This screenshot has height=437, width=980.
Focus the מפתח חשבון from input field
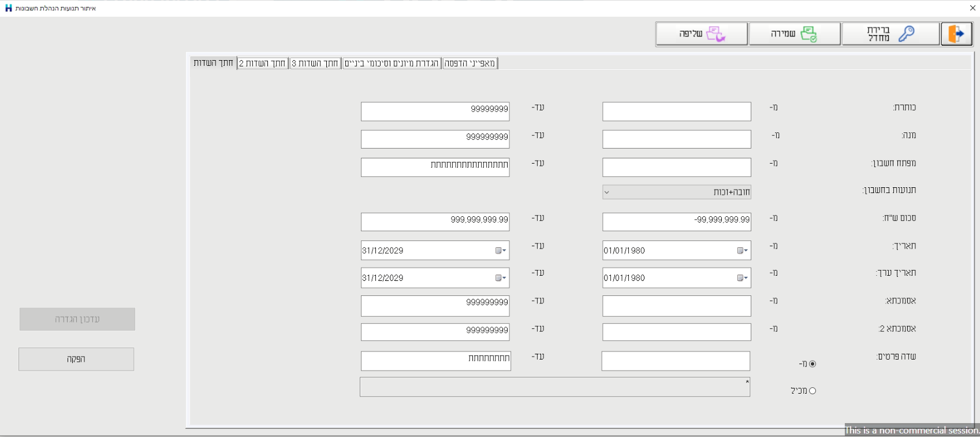coord(677,167)
